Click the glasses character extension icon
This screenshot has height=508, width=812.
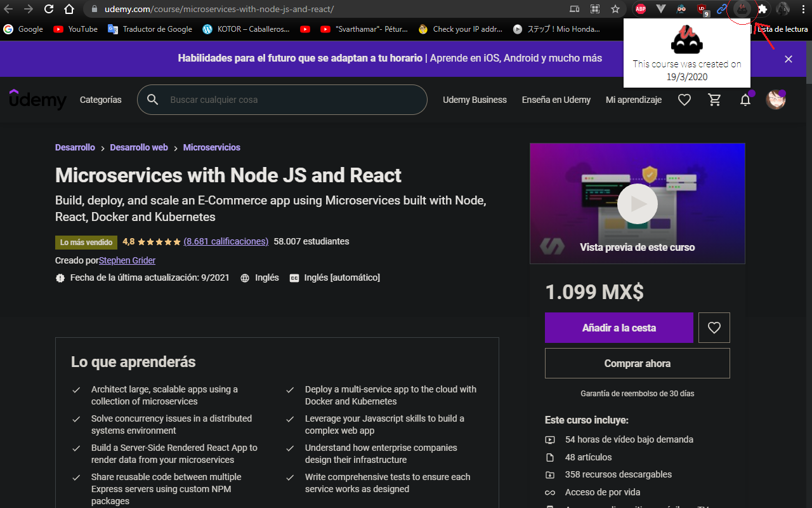681,9
